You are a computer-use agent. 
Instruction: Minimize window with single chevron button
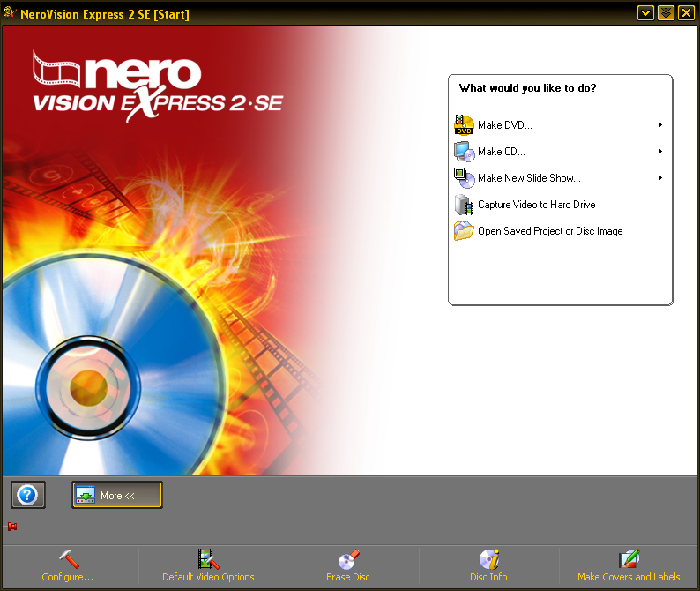click(x=645, y=13)
